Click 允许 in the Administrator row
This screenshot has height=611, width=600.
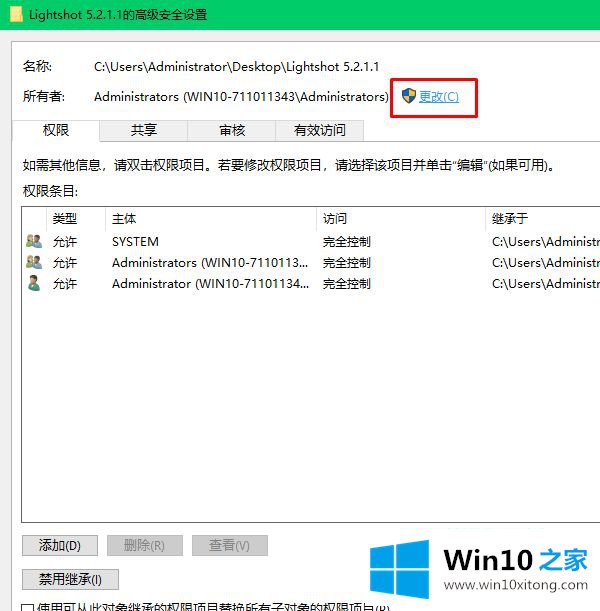coord(65,284)
